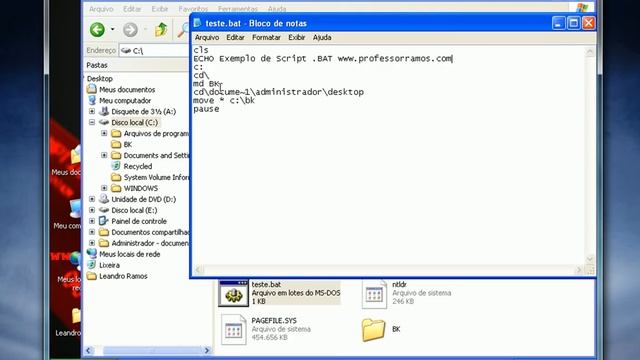
Task: Click ntldr file name text
Action: [399, 284]
